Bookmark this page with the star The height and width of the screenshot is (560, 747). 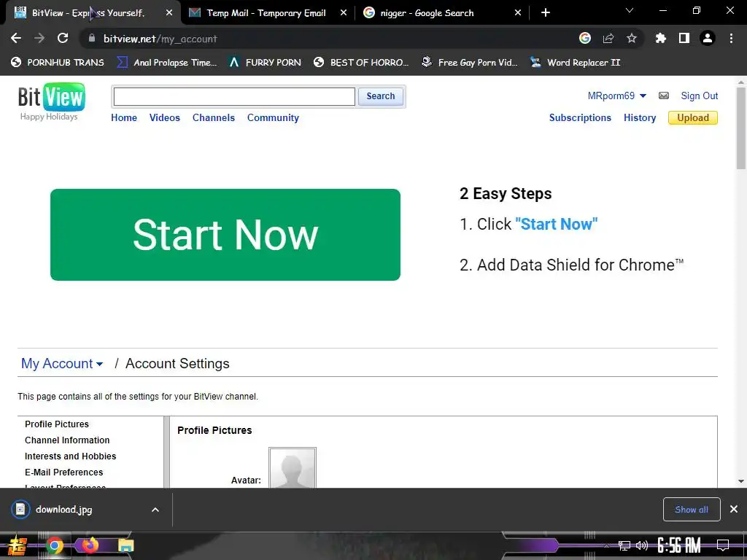[632, 39]
